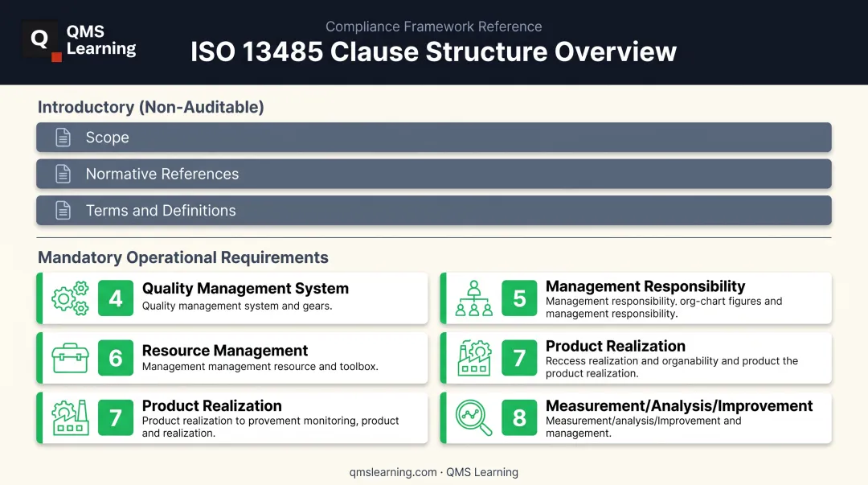Open the Scope row
The width and height of the screenshot is (868, 485).
point(434,138)
